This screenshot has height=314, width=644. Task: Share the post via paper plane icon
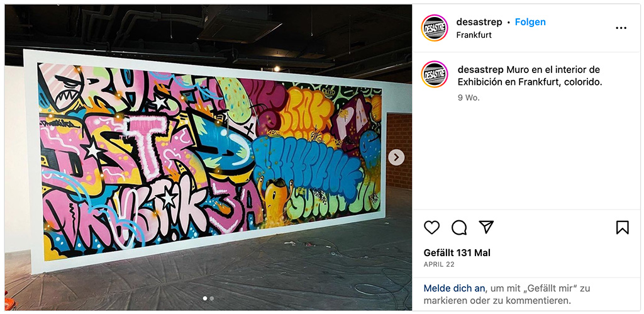click(x=486, y=227)
